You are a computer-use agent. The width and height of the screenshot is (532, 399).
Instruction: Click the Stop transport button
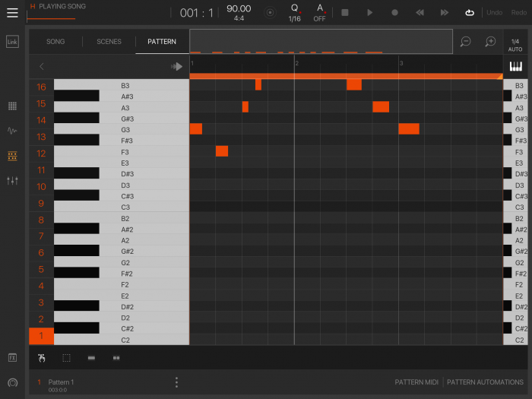click(x=345, y=13)
